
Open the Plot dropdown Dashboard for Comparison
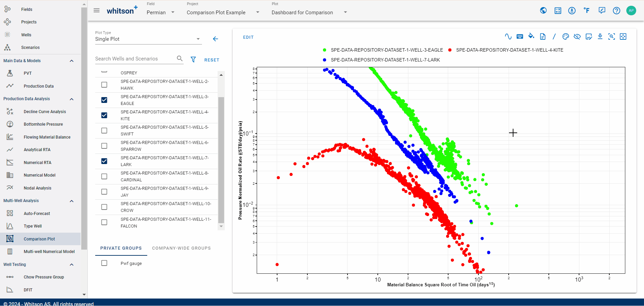click(x=309, y=12)
